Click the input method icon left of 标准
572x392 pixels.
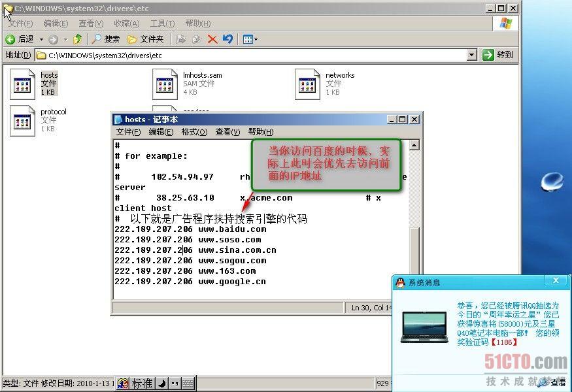click(123, 384)
